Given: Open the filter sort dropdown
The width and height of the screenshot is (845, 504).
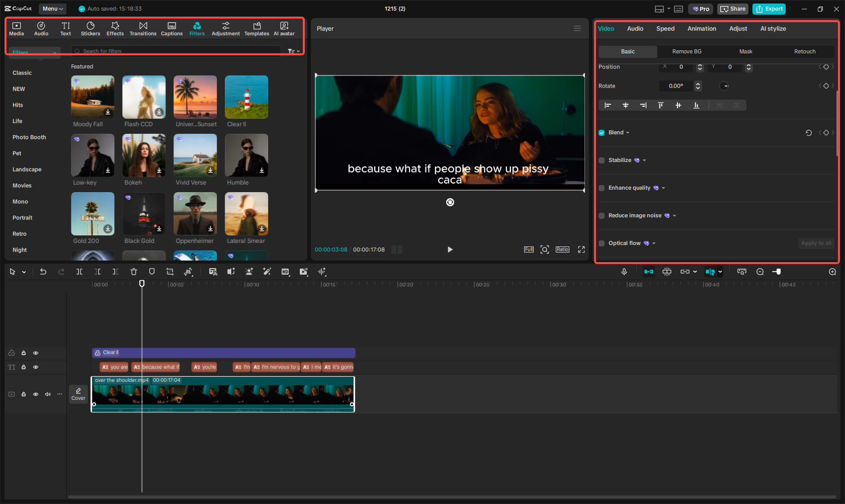Looking at the screenshot, I should click(294, 51).
